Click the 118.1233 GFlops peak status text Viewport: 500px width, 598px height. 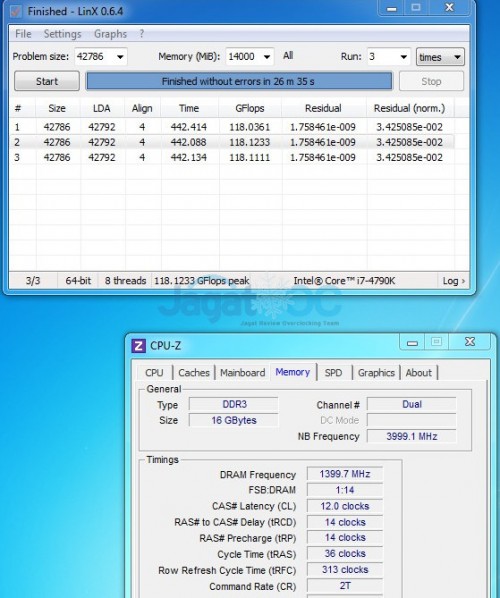[202, 281]
